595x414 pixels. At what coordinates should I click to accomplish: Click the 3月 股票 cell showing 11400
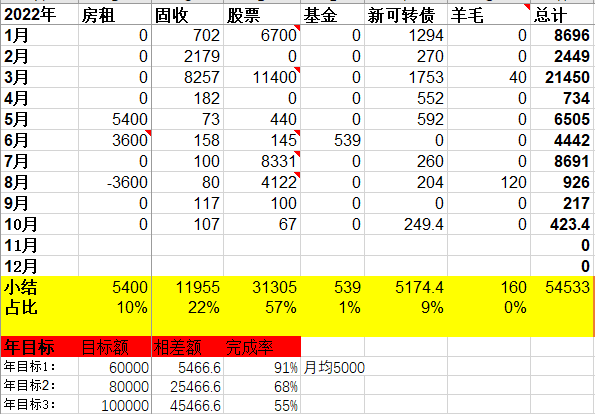(262, 77)
